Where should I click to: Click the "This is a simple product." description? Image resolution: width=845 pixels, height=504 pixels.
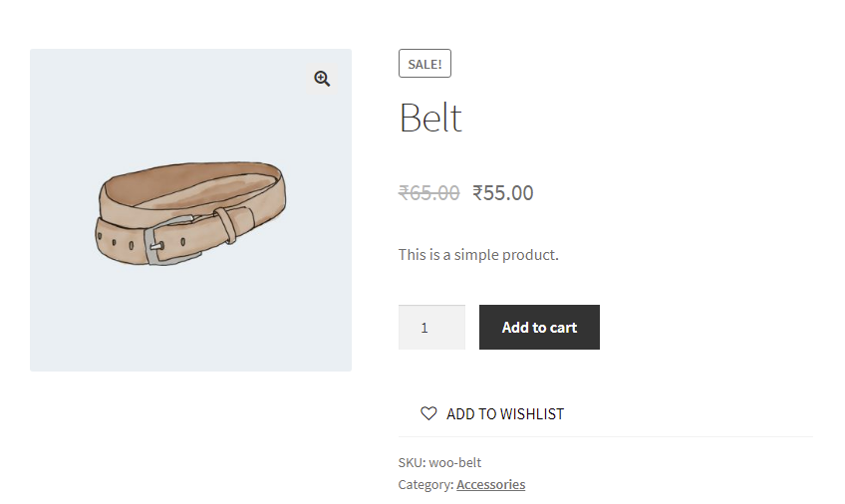coord(478,254)
